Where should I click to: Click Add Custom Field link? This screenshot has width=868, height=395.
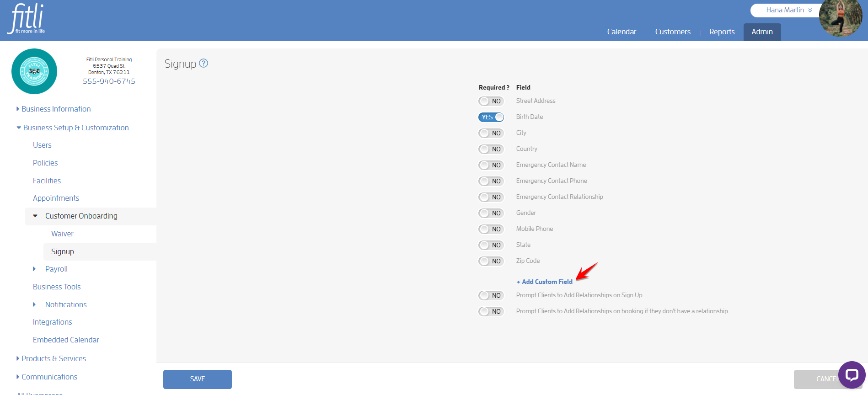(544, 282)
